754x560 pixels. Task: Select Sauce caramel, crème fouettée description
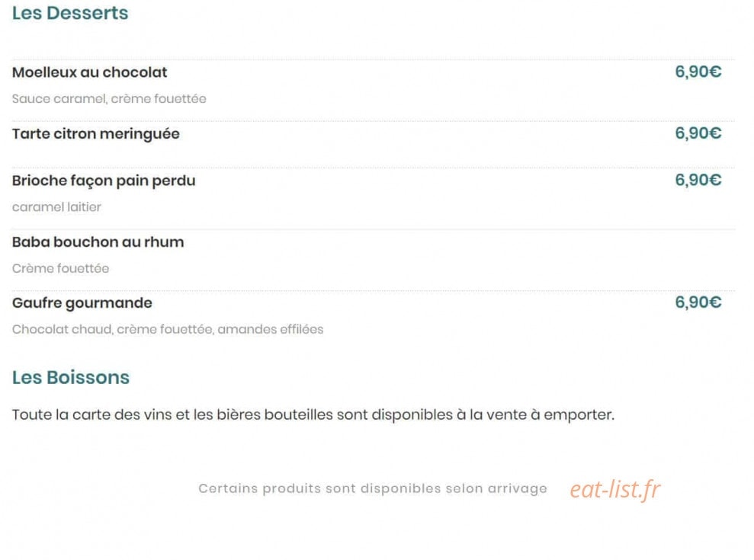109,98
